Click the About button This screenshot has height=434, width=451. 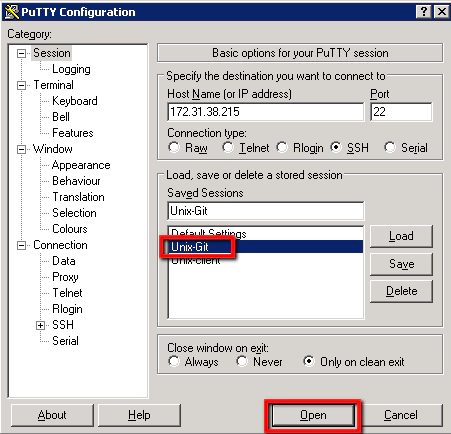(52, 415)
